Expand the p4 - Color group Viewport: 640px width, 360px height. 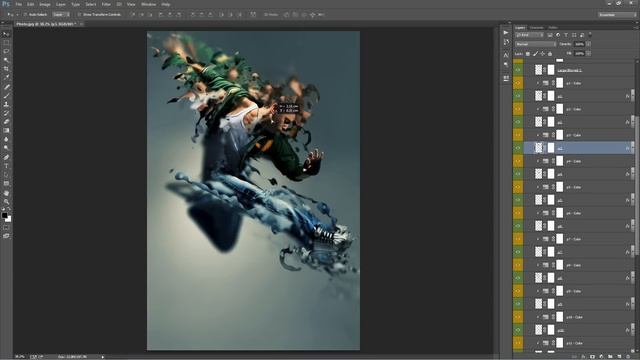538,161
